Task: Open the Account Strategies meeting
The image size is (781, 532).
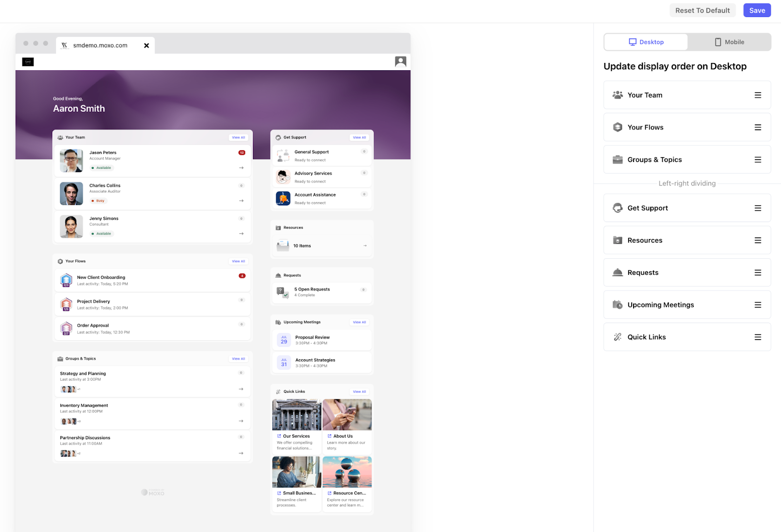Action: [x=322, y=363]
